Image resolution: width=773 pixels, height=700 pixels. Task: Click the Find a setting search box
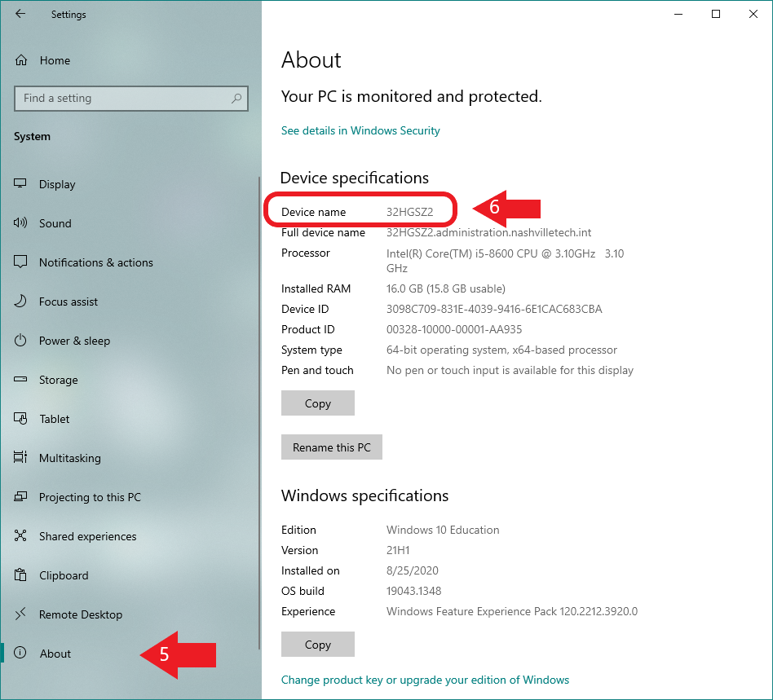pos(131,98)
